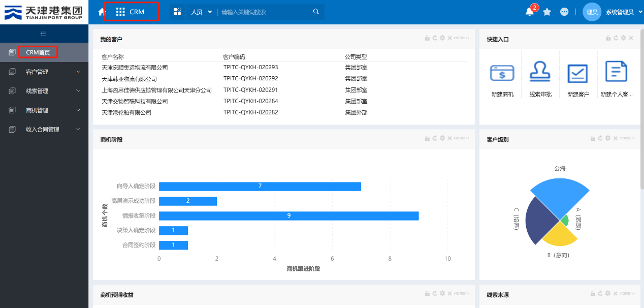Toggle the lock on 商机阶段 panel
This screenshot has width=644, height=308.
tap(428, 138)
